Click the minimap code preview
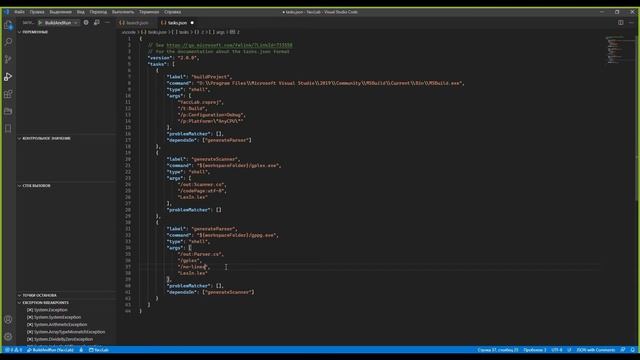This screenshot has width=640, height=360. [616, 50]
